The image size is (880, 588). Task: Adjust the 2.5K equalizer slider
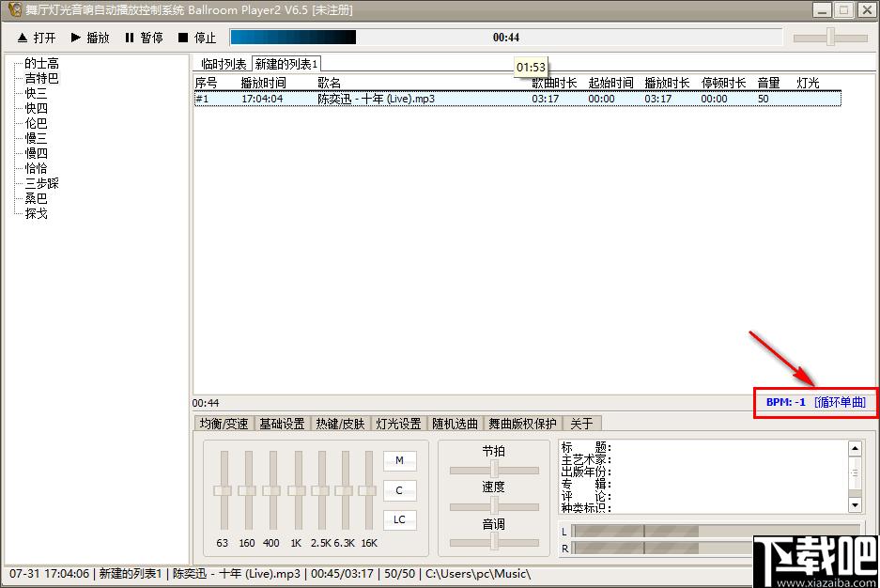point(321,490)
